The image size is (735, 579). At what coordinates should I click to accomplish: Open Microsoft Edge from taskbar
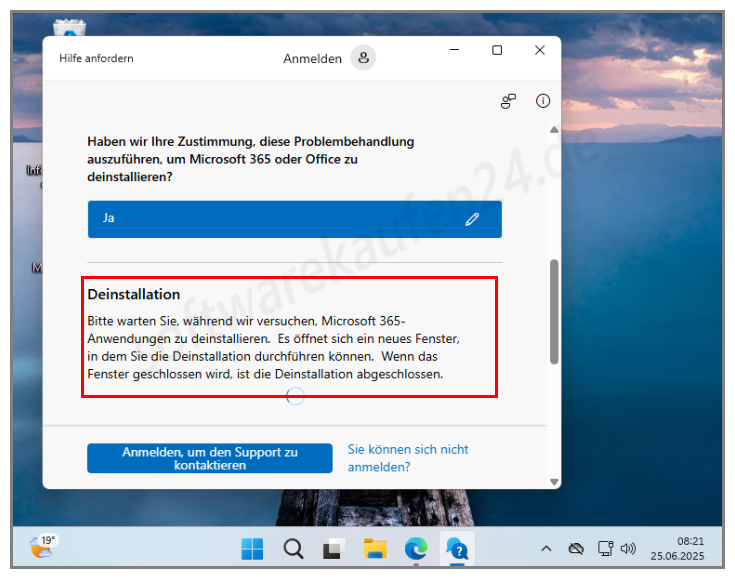(x=416, y=549)
